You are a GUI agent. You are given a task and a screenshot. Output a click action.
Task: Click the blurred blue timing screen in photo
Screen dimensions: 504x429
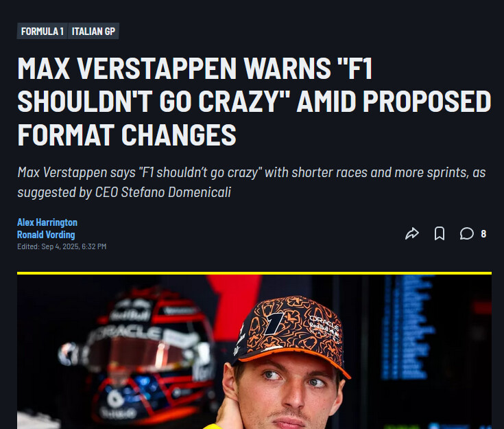click(x=407, y=327)
